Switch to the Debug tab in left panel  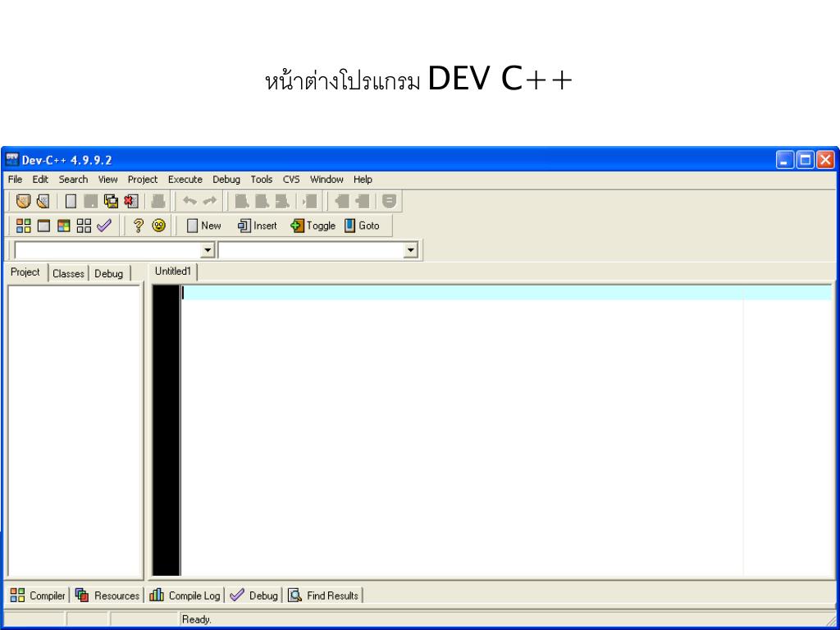(x=109, y=274)
